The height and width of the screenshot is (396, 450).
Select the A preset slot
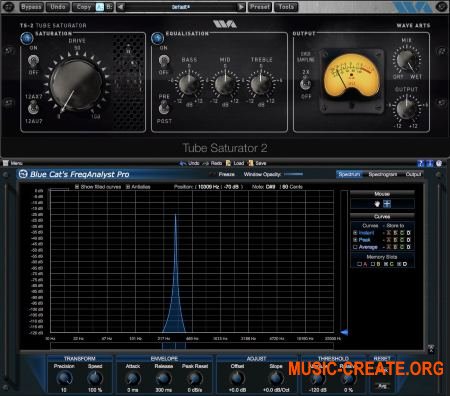tap(100, 7)
